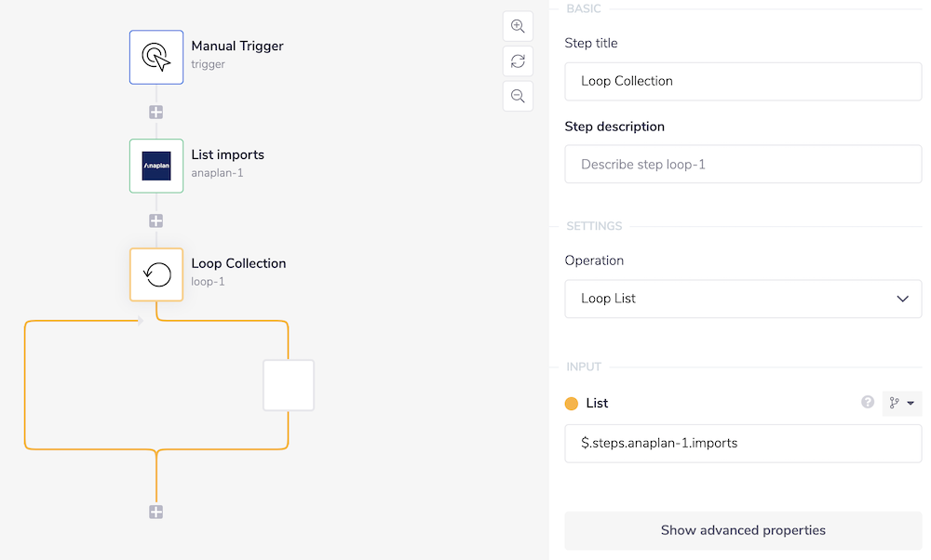Click the empty step placeholder inside loop

pyautogui.click(x=289, y=384)
